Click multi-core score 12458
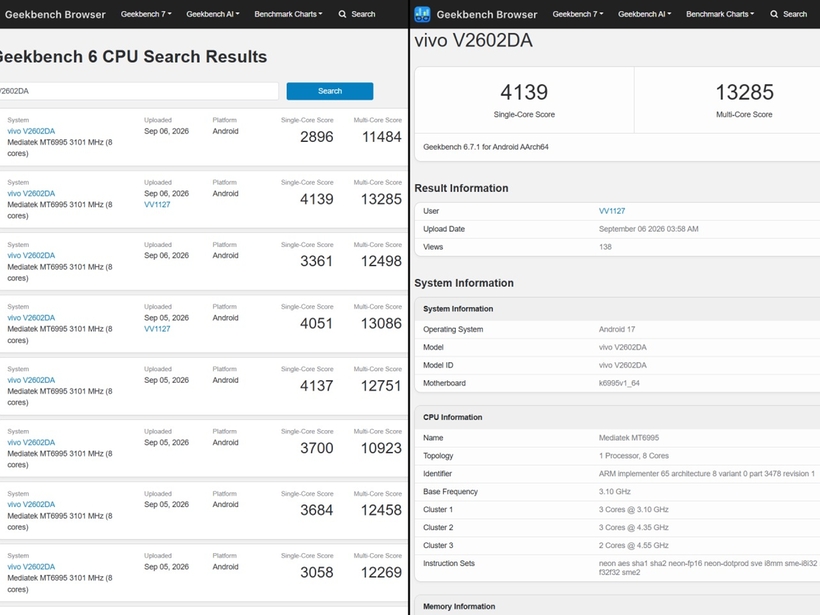Screen dimensions: 820x615 [x=382, y=510]
